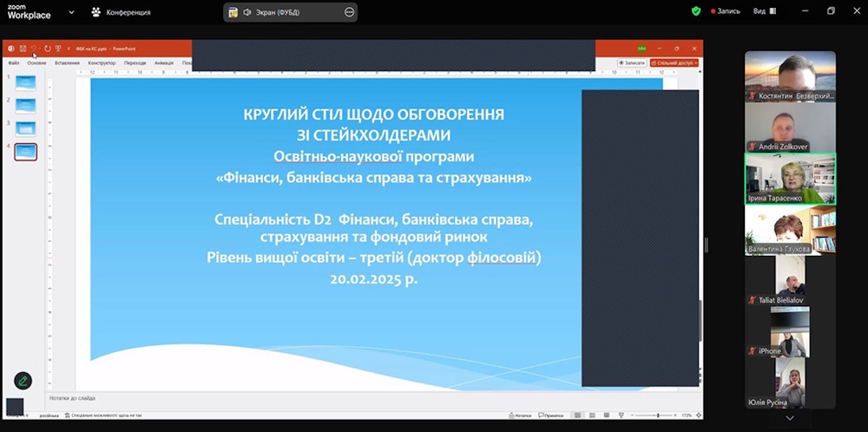Open the Конструктор ribbon tab

point(102,62)
